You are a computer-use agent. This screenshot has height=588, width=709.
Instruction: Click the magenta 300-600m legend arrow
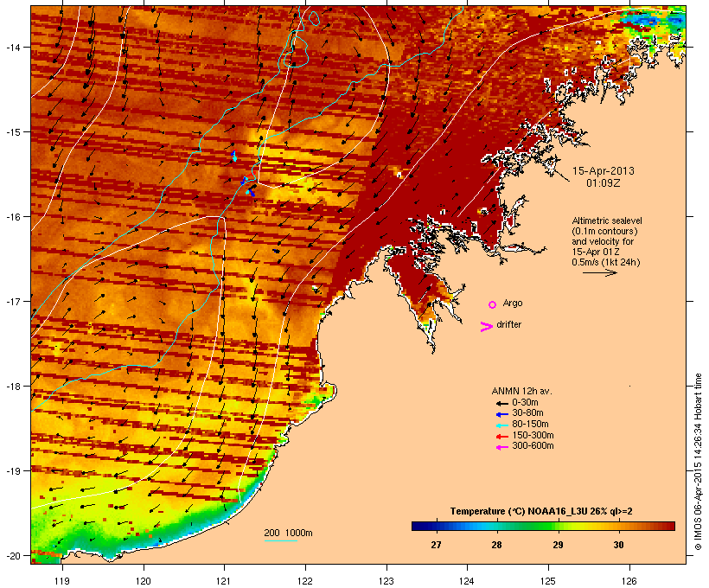click(x=501, y=447)
